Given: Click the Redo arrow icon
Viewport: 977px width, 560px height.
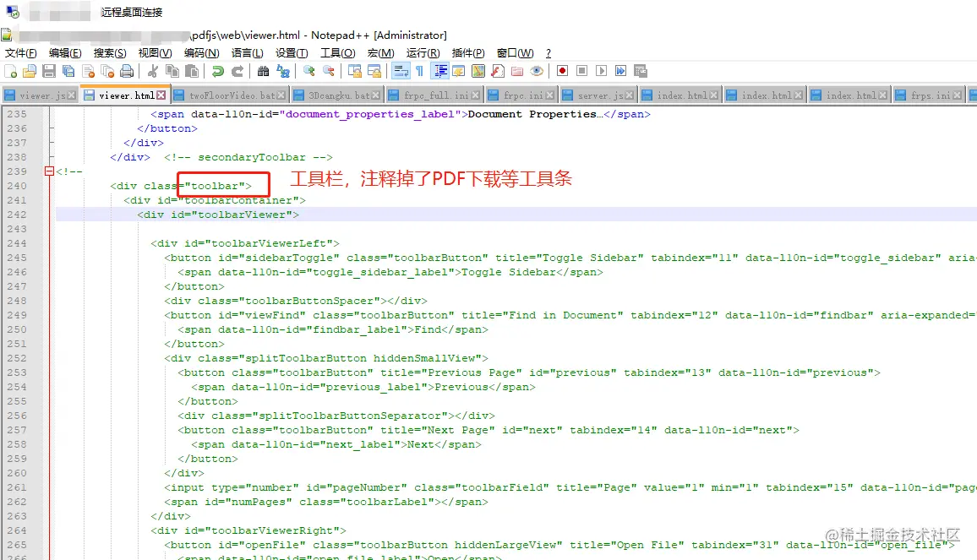Looking at the screenshot, I should point(237,71).
